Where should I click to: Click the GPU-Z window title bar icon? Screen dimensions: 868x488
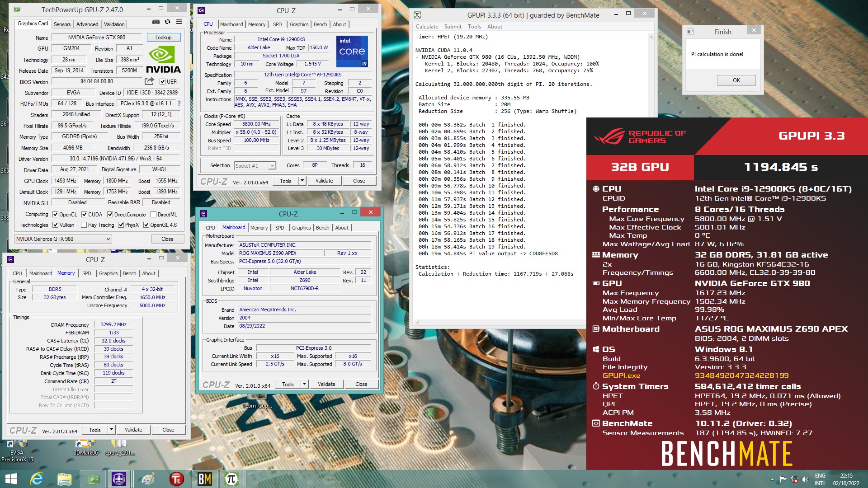17,9
